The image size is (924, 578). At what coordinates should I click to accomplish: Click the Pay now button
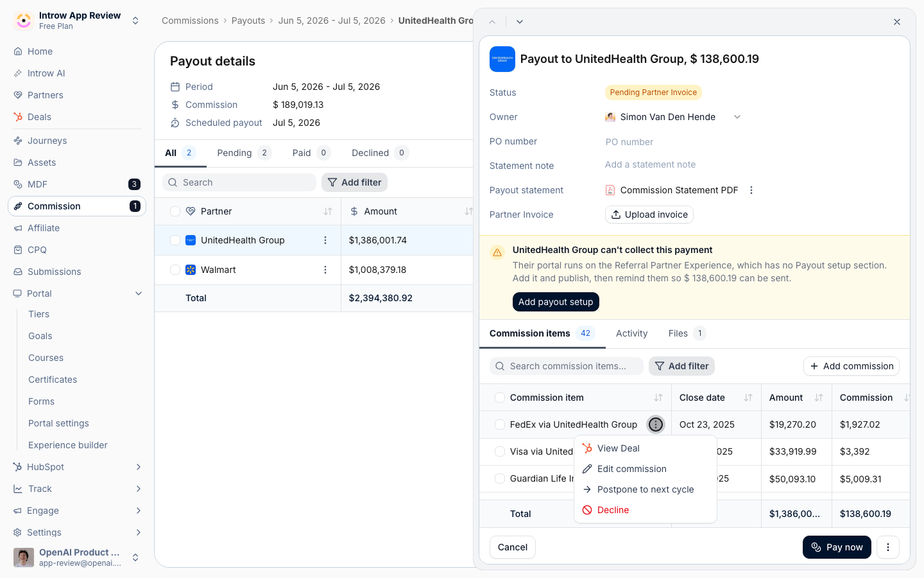point(837,547)
